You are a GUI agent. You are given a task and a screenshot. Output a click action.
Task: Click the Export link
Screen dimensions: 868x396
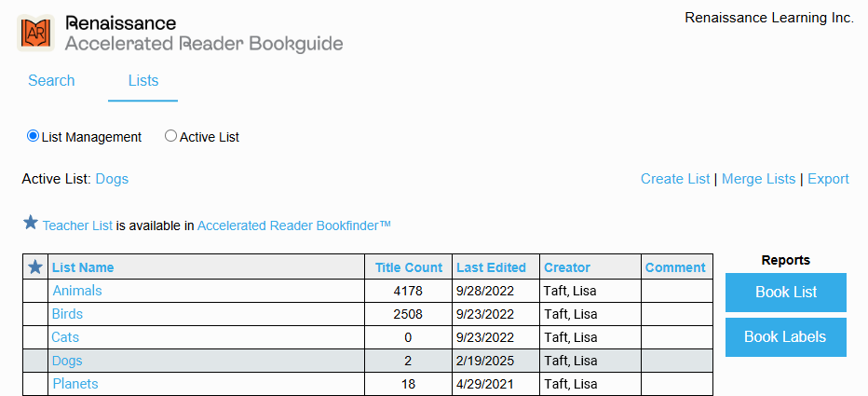tap(828, 179)
